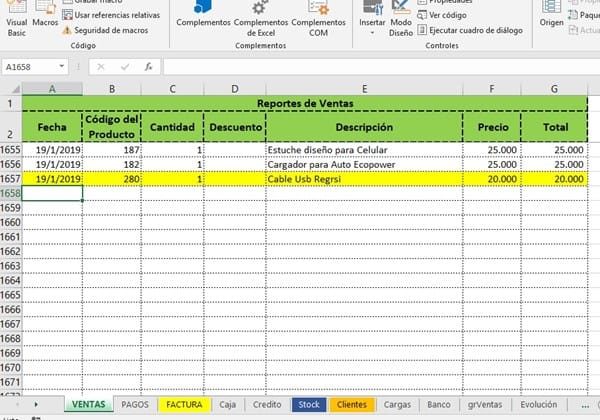Viewport: 600px width, 420px height.
Task: Click the Código del Producto header cell
Action: pos(112,127)
